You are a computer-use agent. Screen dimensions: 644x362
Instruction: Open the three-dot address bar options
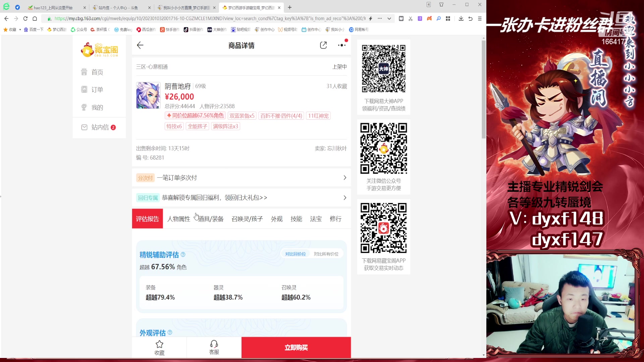click(x=380, y=18)
